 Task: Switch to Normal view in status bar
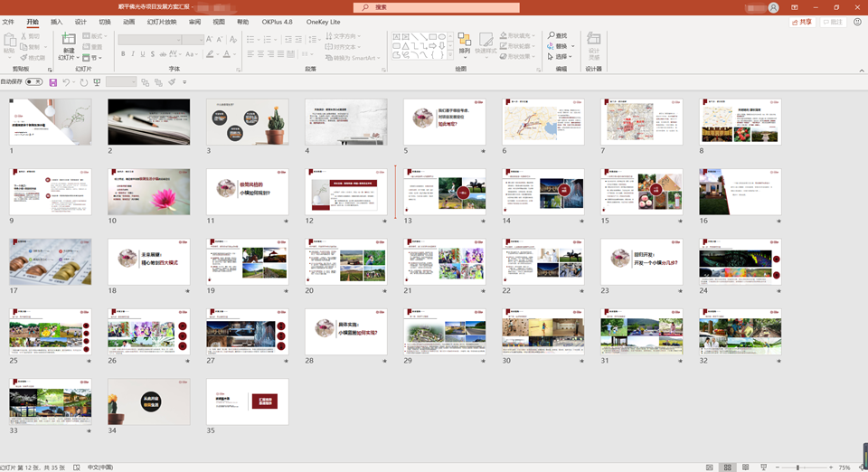pyautogui.click(x=710, y=467)
